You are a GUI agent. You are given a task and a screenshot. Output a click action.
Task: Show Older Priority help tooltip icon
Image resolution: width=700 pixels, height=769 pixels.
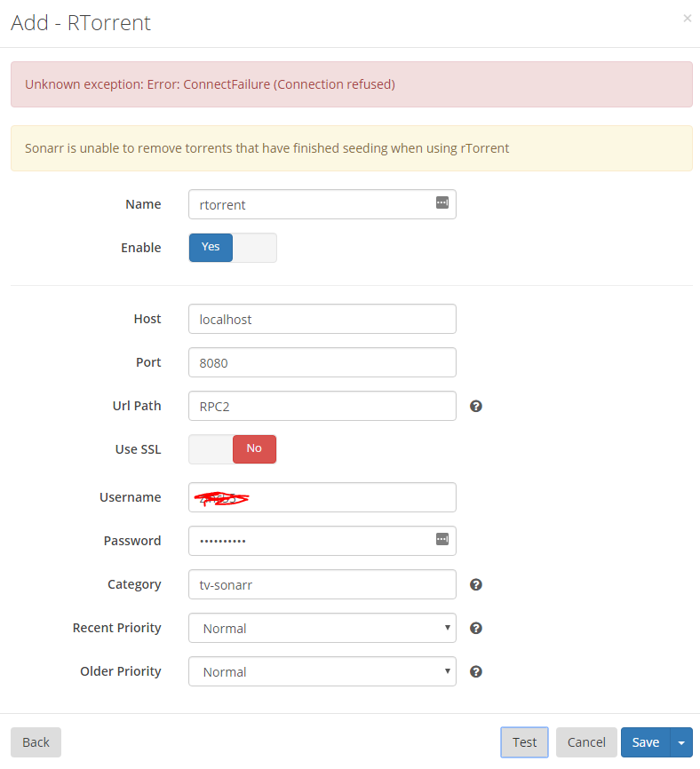tap(476, 672)
